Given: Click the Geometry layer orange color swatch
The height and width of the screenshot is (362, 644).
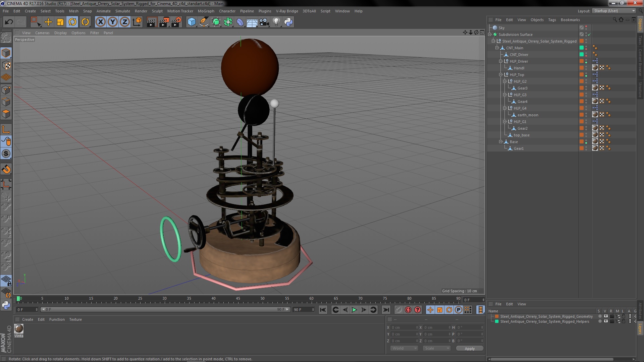Looking at the screenshot, I should (x=497, y=316).
